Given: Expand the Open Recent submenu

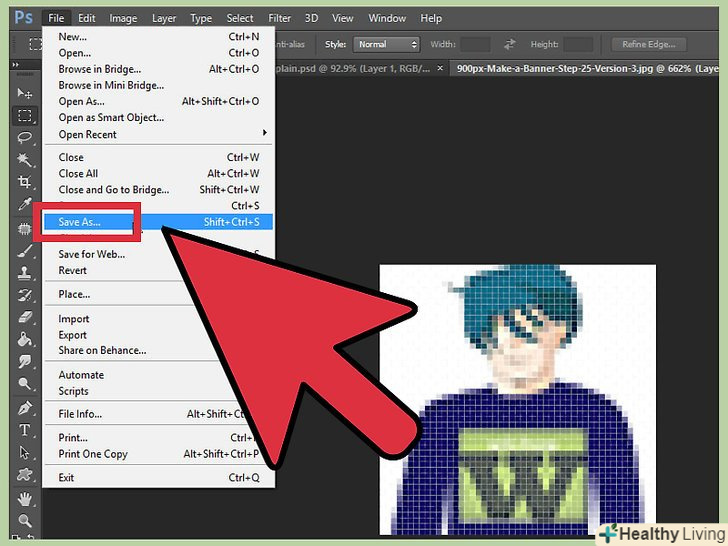Looking at the screenshot, I should click(x=158, y=134).
